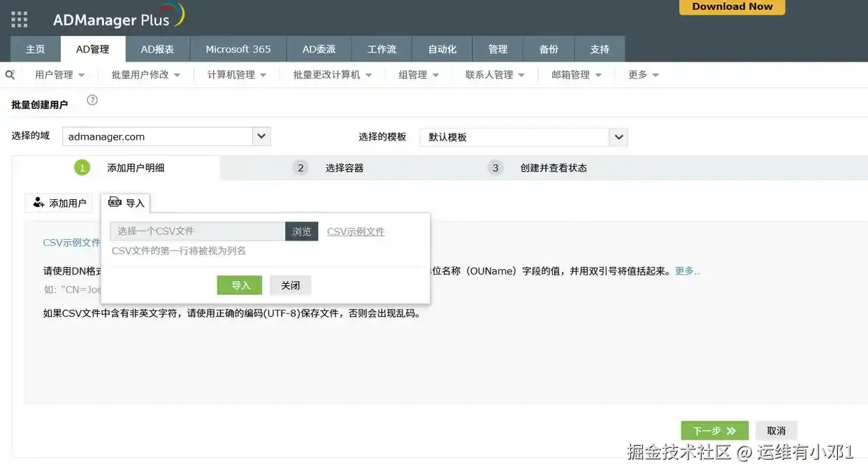Click the 导入 tab button
The image size is (868, 476).
pos(126,203)
